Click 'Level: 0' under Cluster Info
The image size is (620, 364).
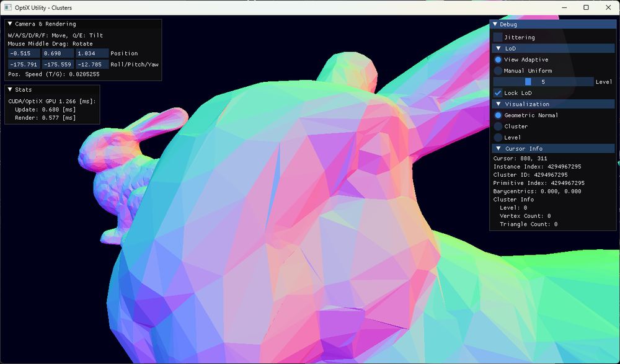tap(513, 208)
